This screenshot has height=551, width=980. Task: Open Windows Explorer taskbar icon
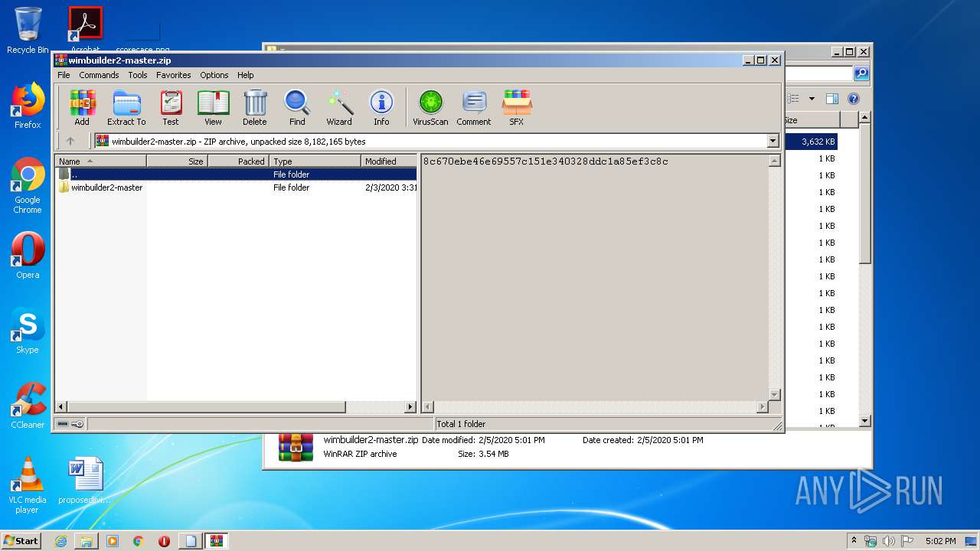point(87,541)
